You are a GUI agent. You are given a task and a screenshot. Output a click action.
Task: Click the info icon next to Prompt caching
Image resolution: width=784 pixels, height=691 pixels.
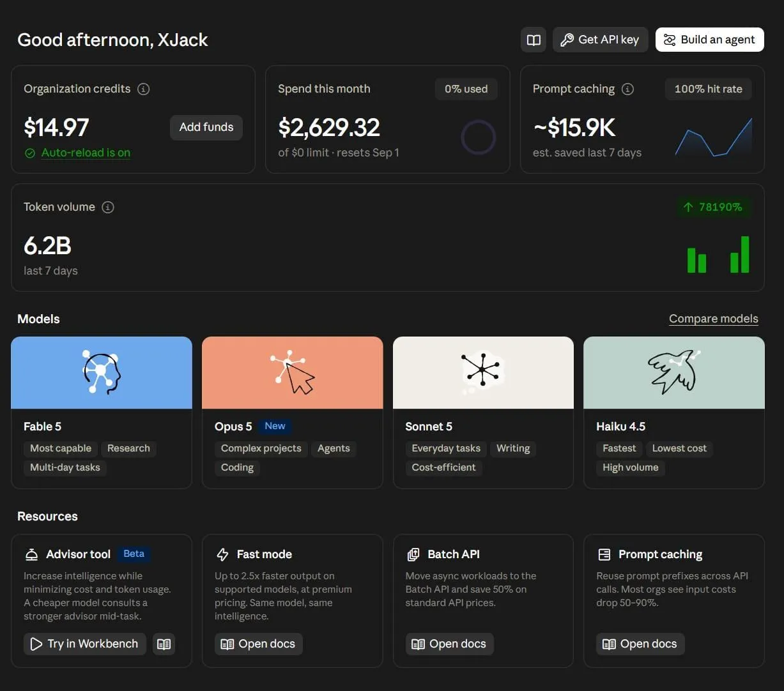(628, 89)
